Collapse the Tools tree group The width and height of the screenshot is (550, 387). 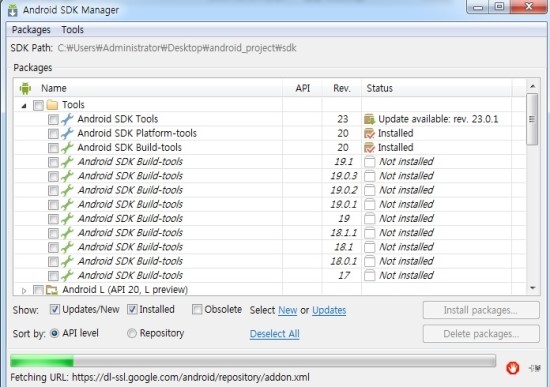coord(24,105)
